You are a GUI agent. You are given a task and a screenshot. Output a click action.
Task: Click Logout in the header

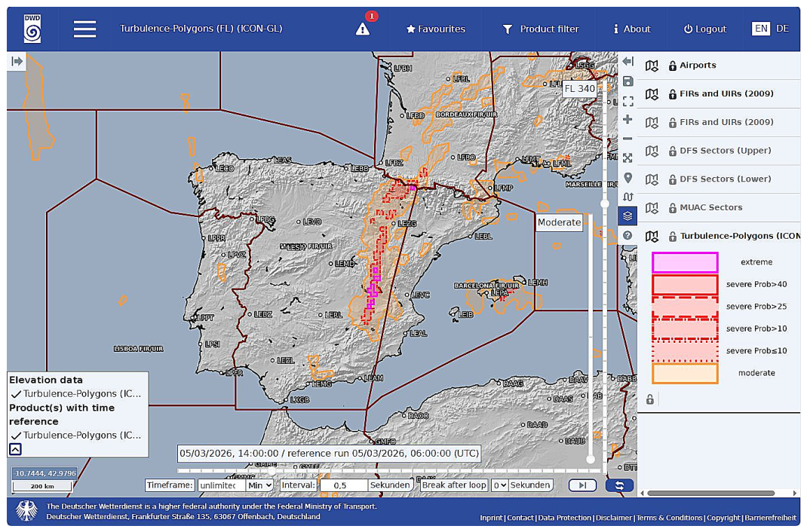(x=705, y=29)
